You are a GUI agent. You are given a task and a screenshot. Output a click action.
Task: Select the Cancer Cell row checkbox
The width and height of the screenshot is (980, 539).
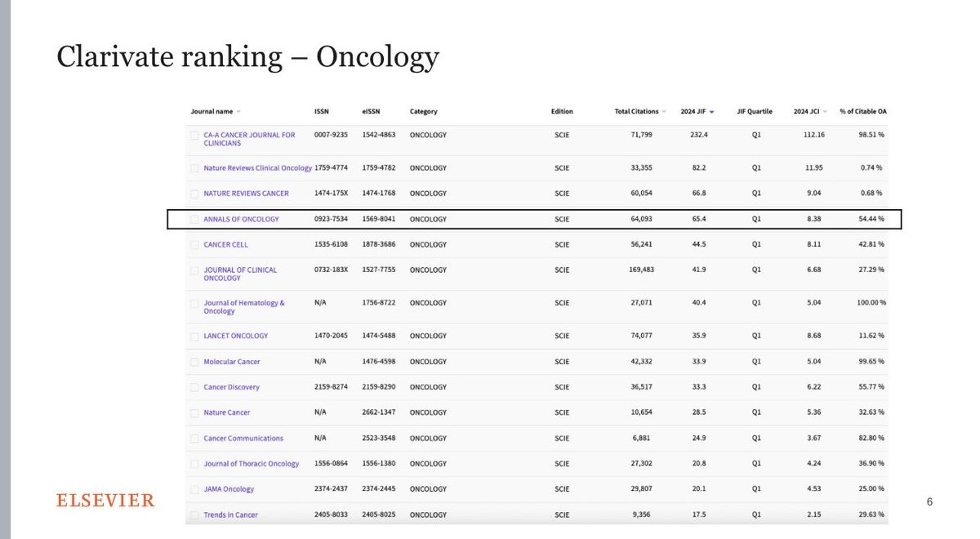click(194, 244)
